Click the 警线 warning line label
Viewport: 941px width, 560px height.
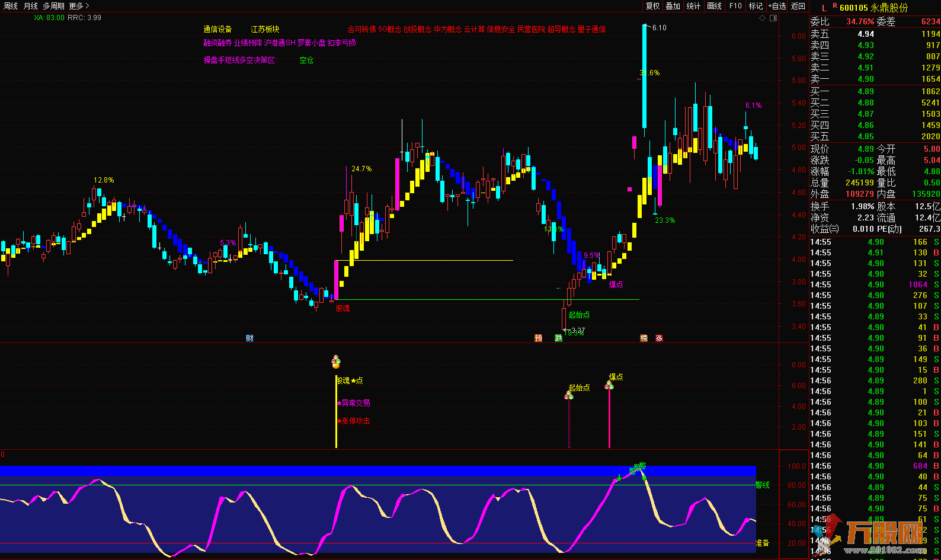763,485
